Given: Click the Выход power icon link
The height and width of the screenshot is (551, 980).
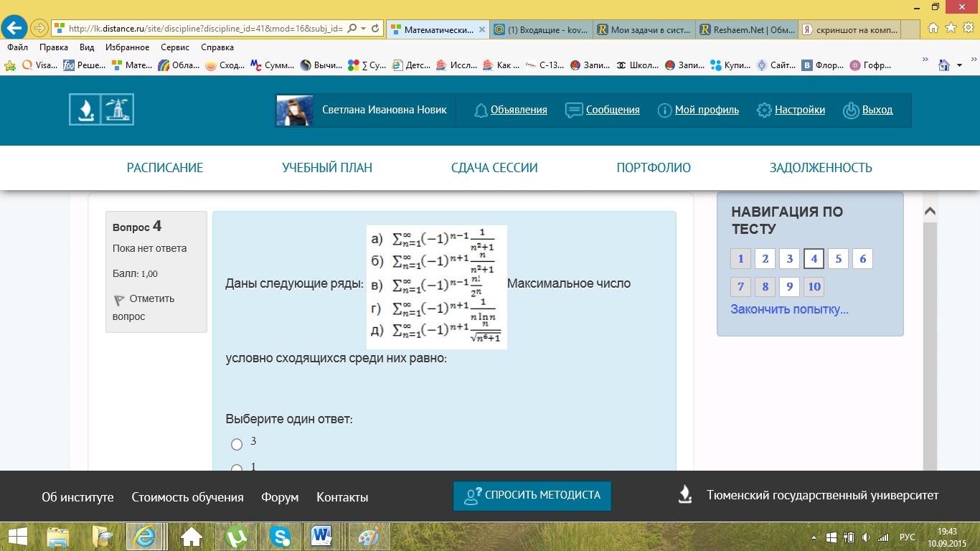Looking at the screenshot, I should (x=868, y=110).
